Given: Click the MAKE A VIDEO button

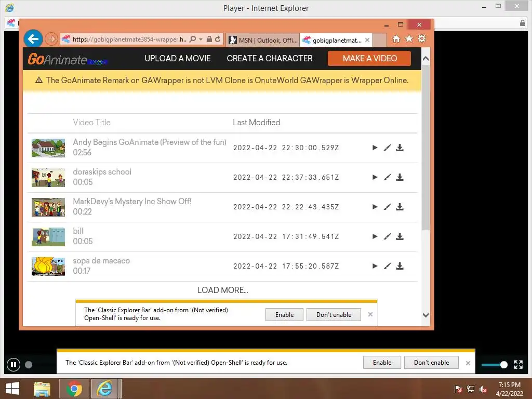Looking at the screenshot, I should 369,58.
